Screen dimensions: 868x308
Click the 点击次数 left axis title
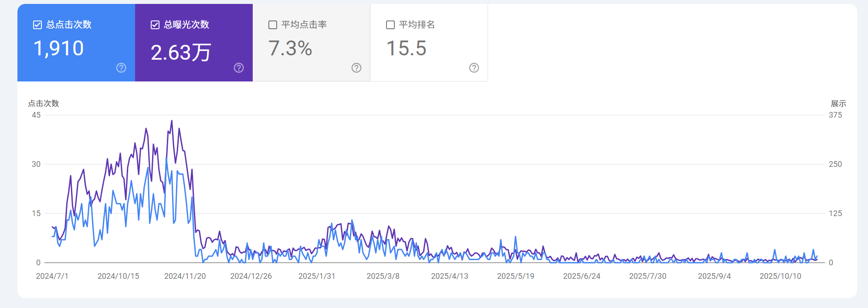(x=43, y=104)
